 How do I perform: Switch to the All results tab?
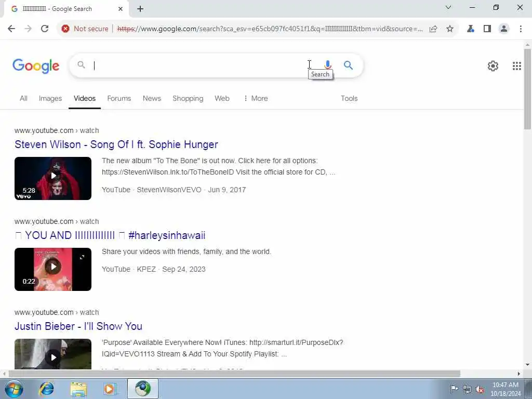coord(23,98)
